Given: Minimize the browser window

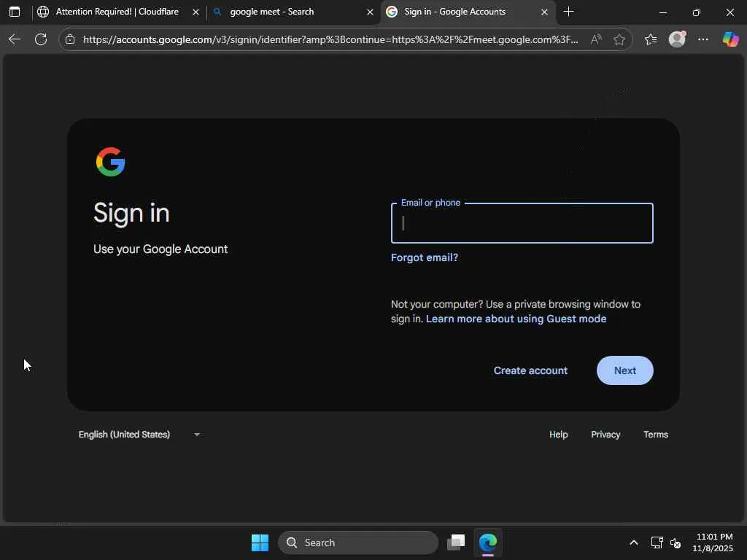Looking at the screenshot, I should pyautogui.click(x=662, y=12).
